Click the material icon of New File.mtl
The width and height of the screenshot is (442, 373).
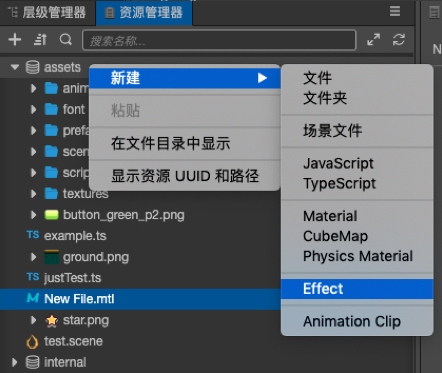point(32,298)
